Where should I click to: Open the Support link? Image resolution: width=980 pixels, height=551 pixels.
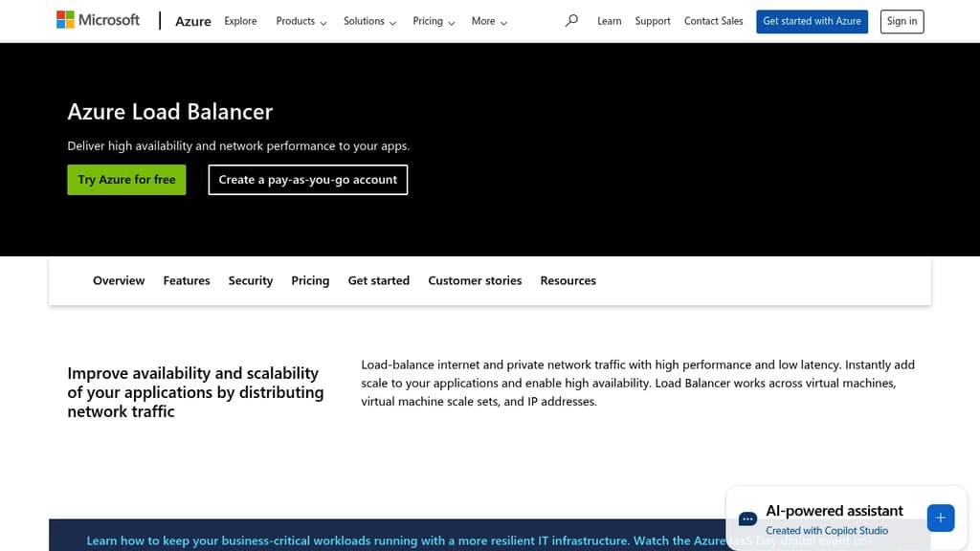point(653,21)
